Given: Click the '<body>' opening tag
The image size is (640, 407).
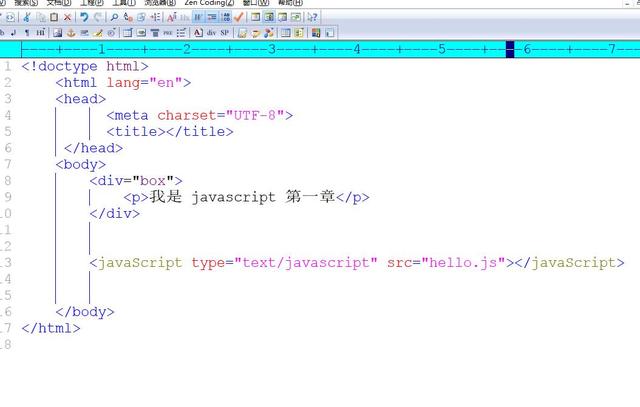Looking at the screenshot, I should [81, 165].
